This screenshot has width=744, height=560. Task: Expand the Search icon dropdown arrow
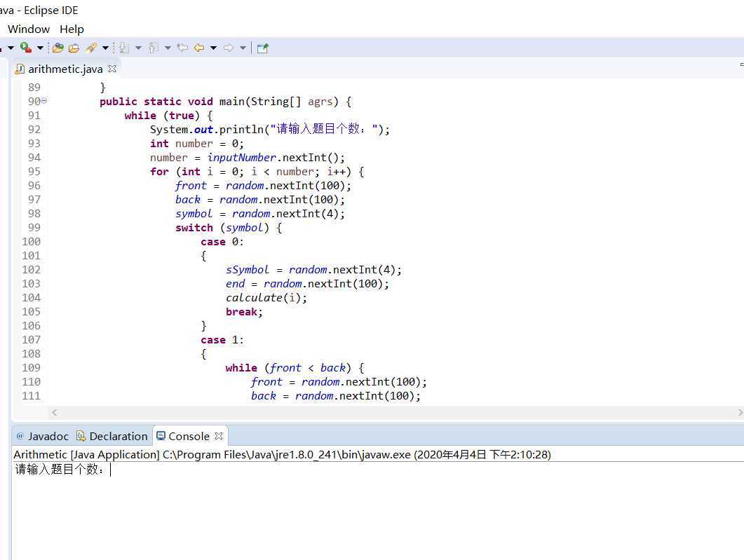click(105, 48)
